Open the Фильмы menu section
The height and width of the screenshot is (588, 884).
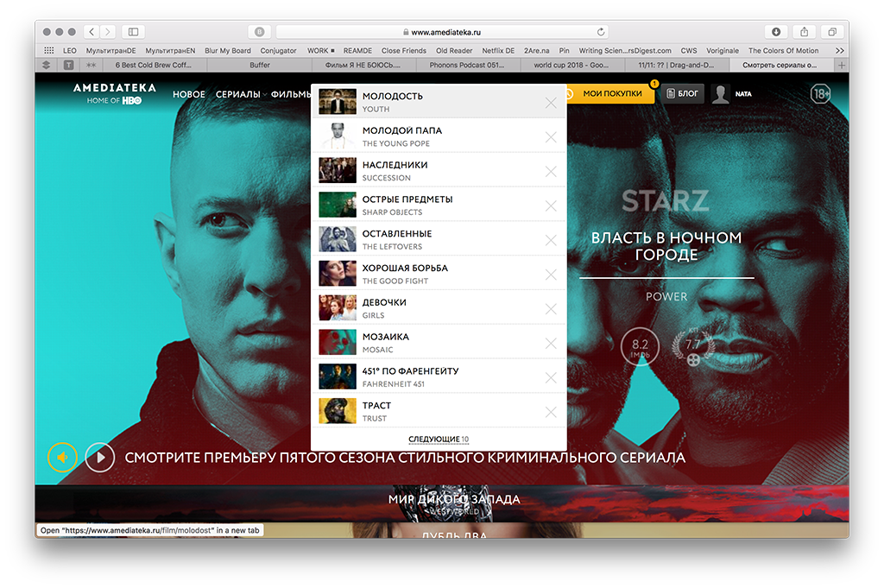(291, 94)
